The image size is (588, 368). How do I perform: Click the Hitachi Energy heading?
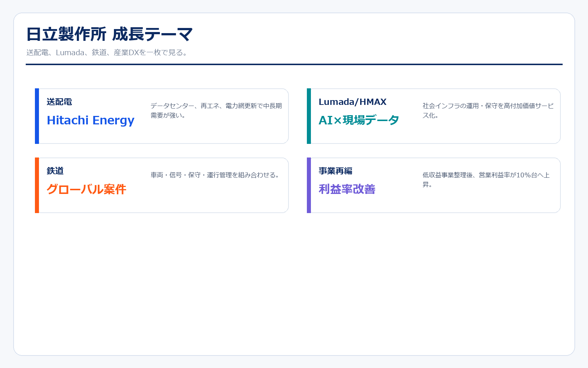click(x=90, y=120)
